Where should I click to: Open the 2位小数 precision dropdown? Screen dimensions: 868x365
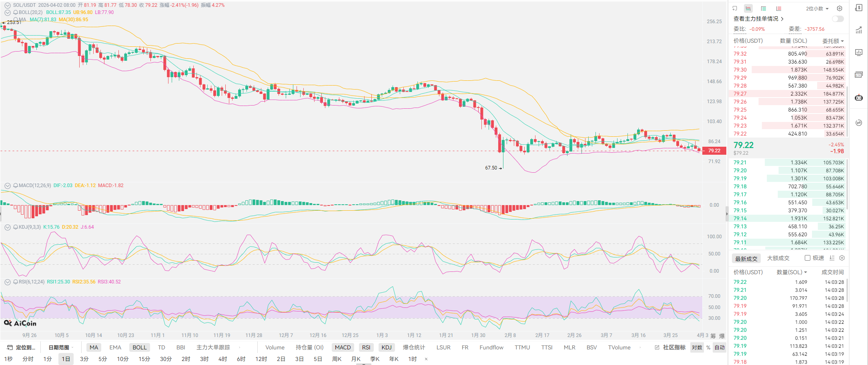(x=817, y=8)
